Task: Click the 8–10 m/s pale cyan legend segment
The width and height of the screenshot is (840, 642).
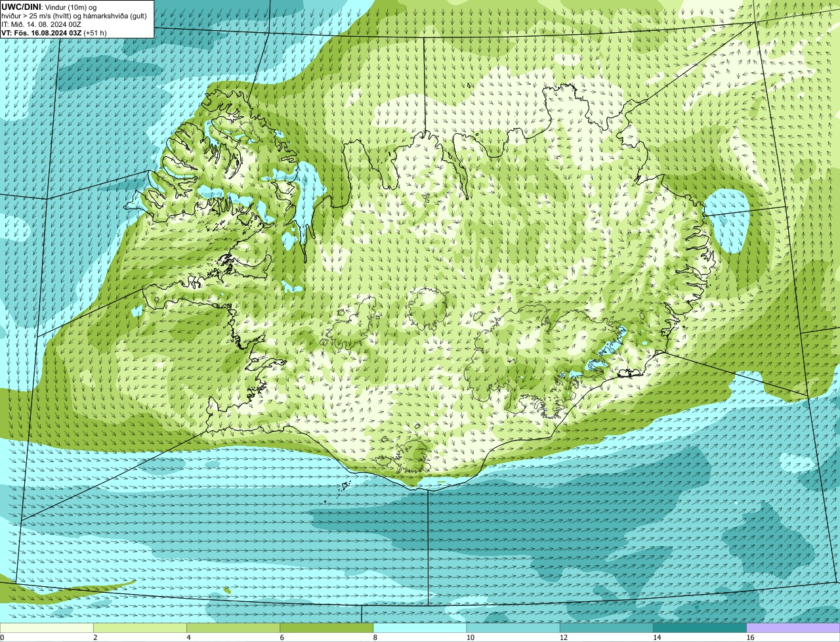Action: [420, 628]
